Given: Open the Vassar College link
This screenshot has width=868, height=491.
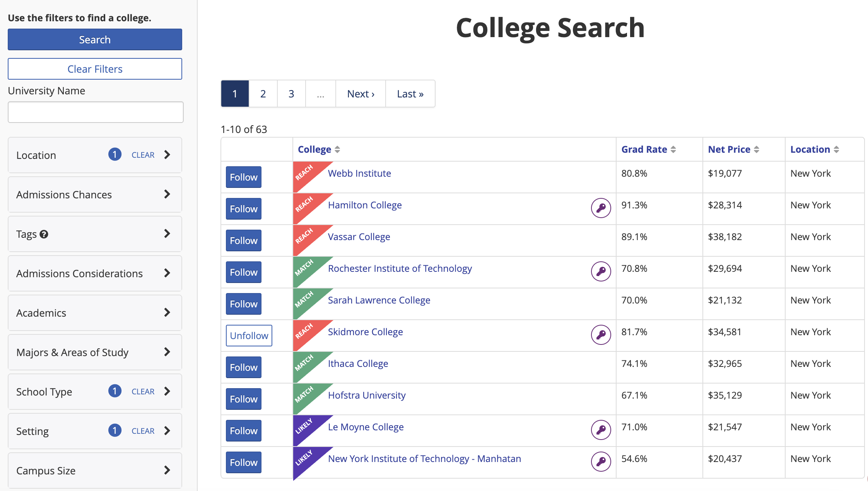Looking at the screenshot, I should (x=359, y=237).
